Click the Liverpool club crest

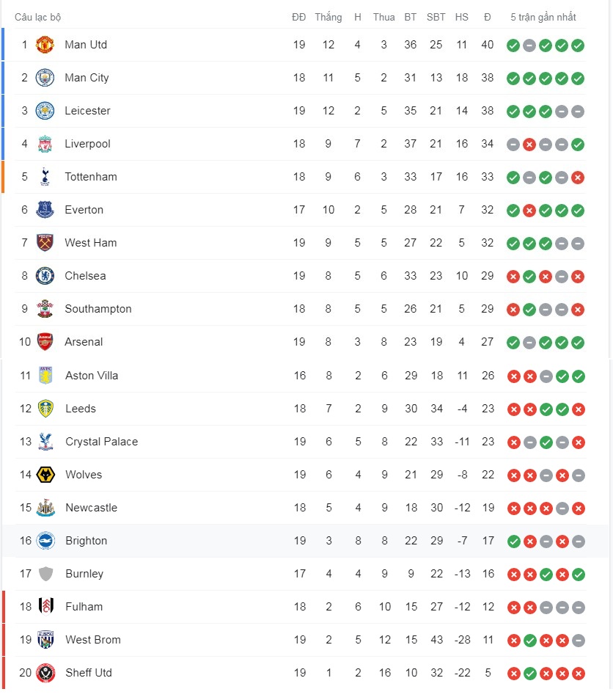point(45,144)
